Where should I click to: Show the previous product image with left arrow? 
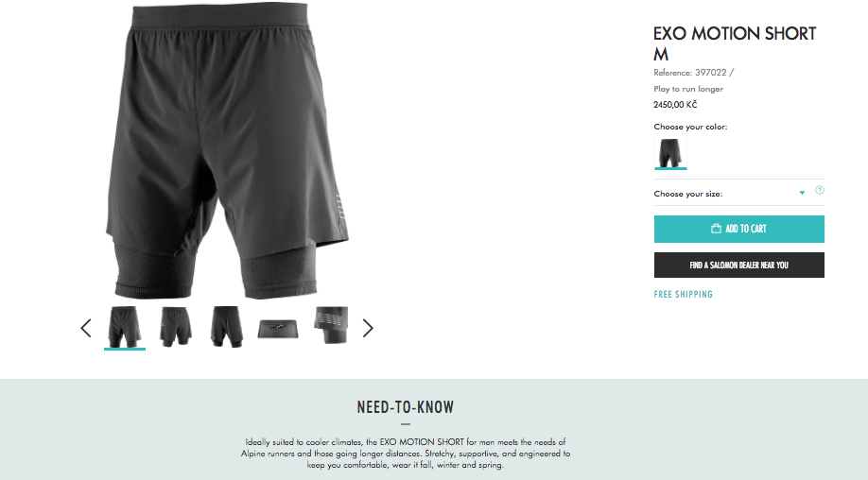[86, 328]
